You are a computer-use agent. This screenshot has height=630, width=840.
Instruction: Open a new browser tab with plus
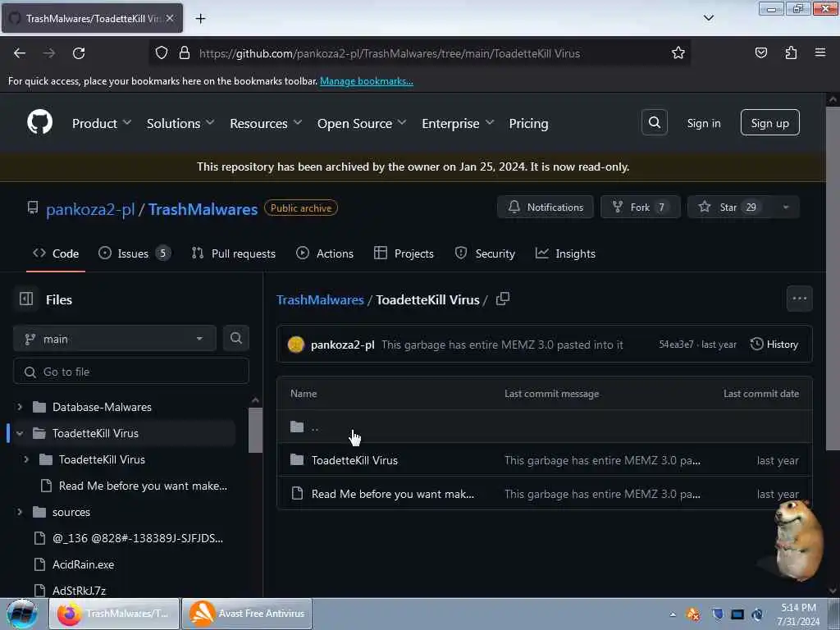(x=200, y=19)
